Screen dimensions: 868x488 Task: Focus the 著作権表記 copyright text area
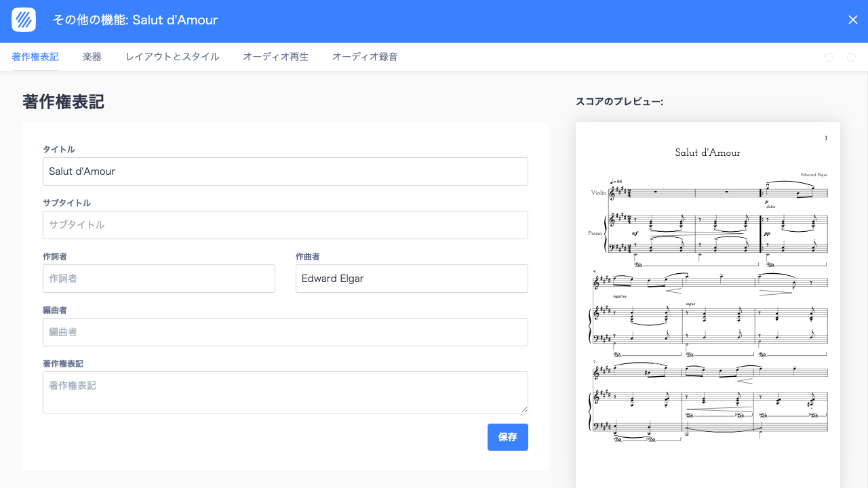(285, 392)
